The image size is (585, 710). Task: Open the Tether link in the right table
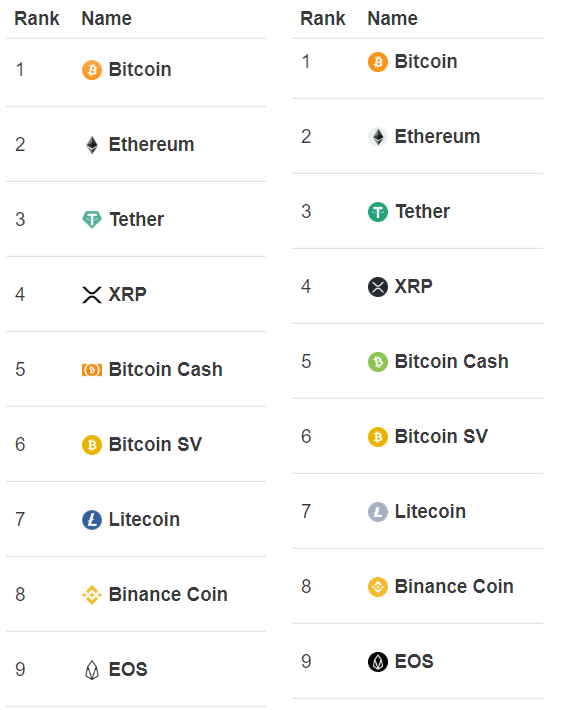coord(422,211)
